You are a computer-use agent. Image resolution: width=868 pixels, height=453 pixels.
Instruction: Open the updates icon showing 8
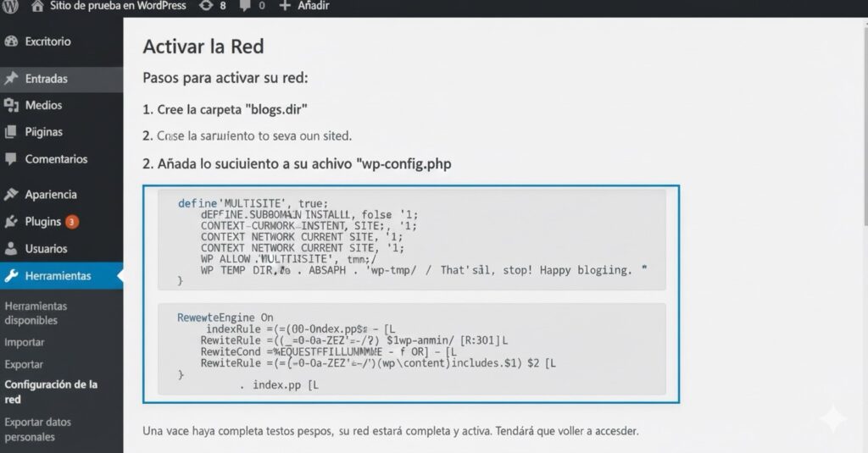click(206, 6)
